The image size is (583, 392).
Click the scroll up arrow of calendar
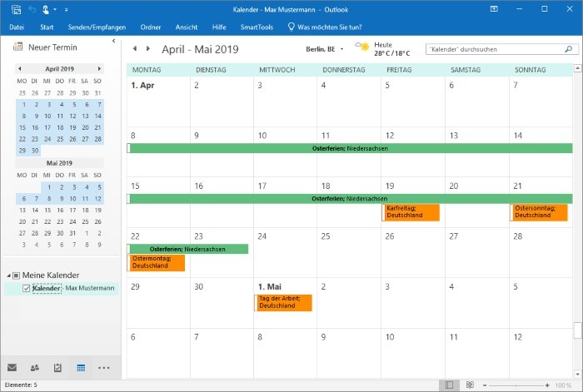577,68
